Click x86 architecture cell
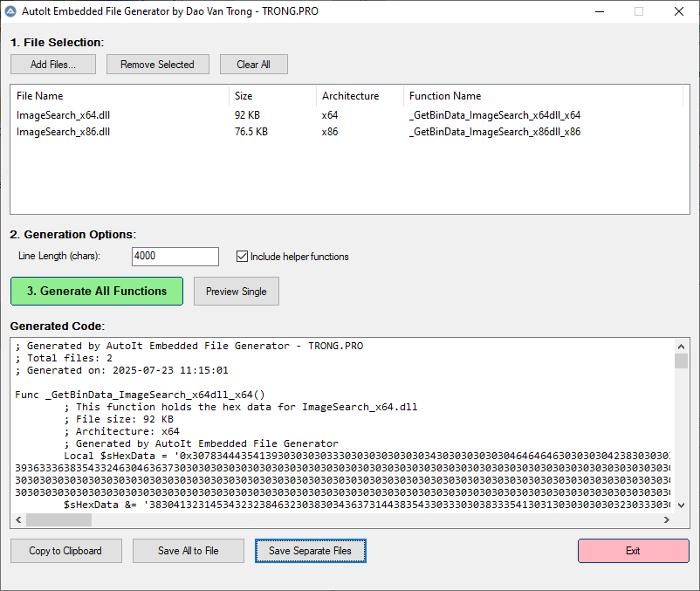700x591 pixels. [330, 132]
